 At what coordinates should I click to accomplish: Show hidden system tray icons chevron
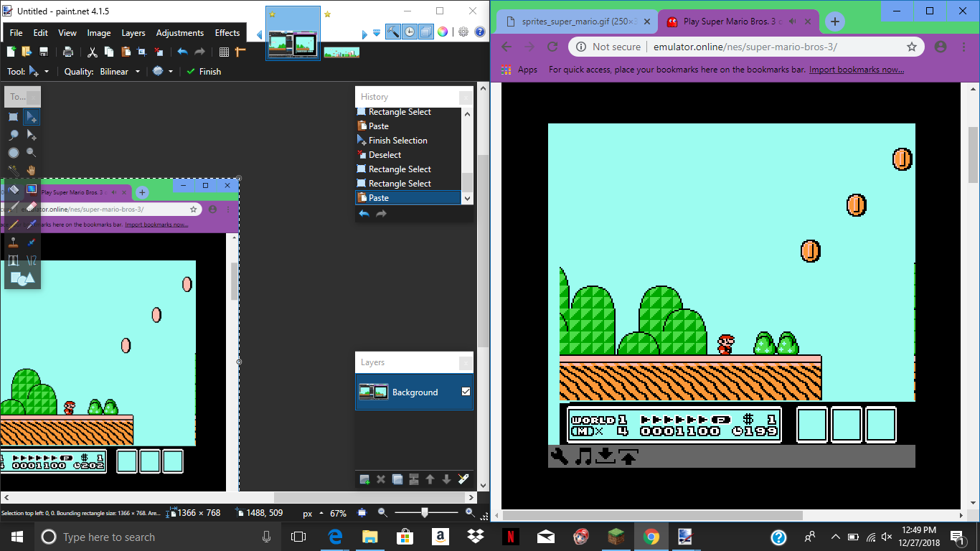pyautogui.click(x=836, y=537)
